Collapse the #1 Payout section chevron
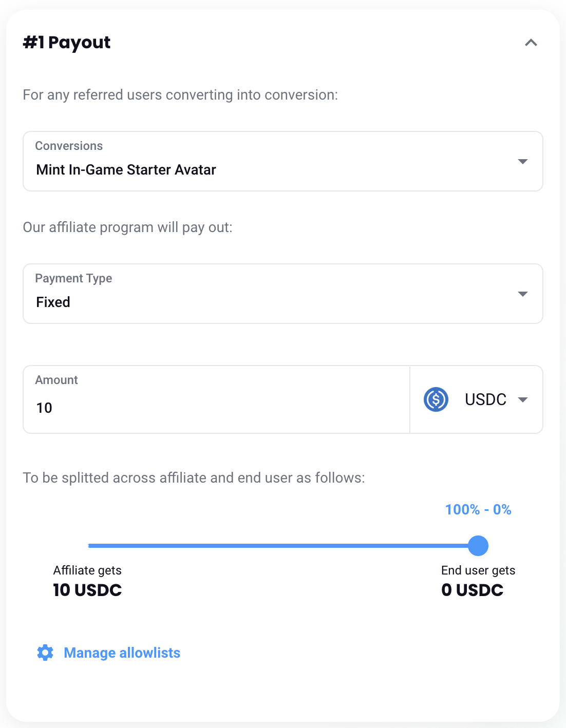Image resolution: width=566 pixels, height=728 pixels. coord(531,43)
